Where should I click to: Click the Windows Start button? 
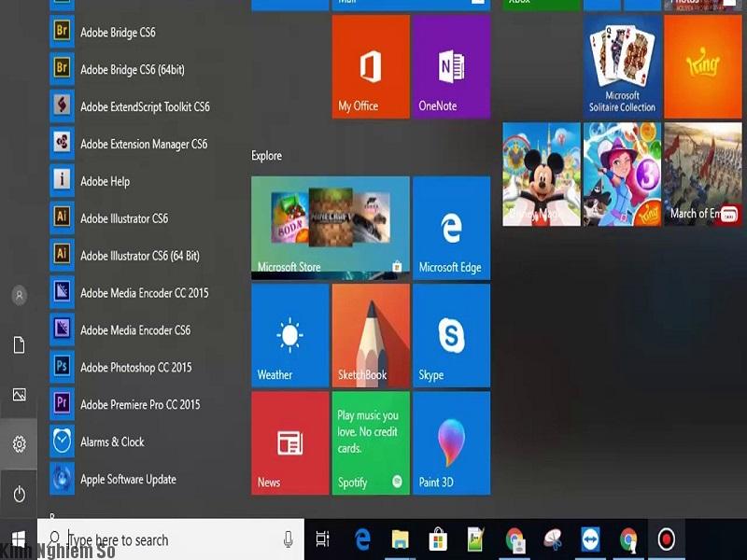[x=19, y=539]
